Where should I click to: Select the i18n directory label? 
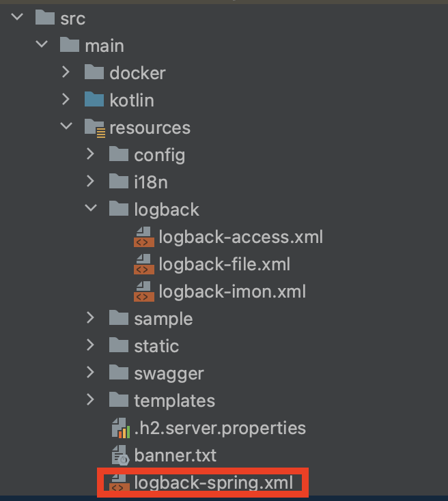pyautogui.click(x=151, y=182)
